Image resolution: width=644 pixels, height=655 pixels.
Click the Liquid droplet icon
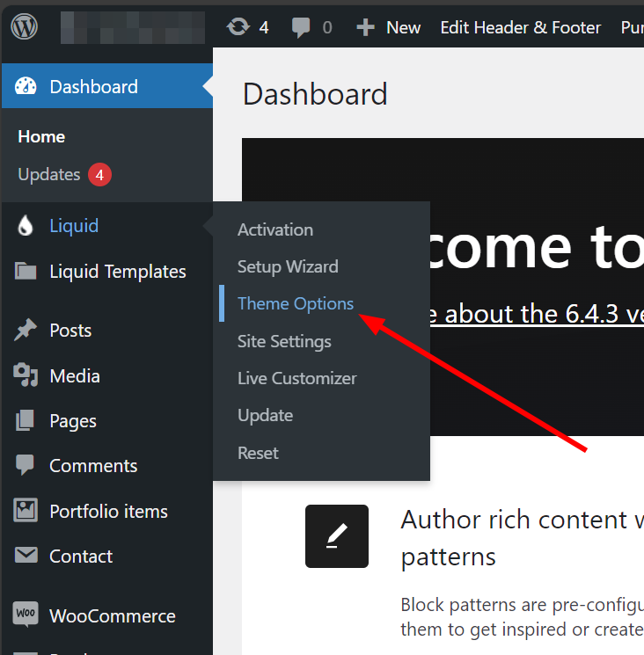click(x=26, y=226)
